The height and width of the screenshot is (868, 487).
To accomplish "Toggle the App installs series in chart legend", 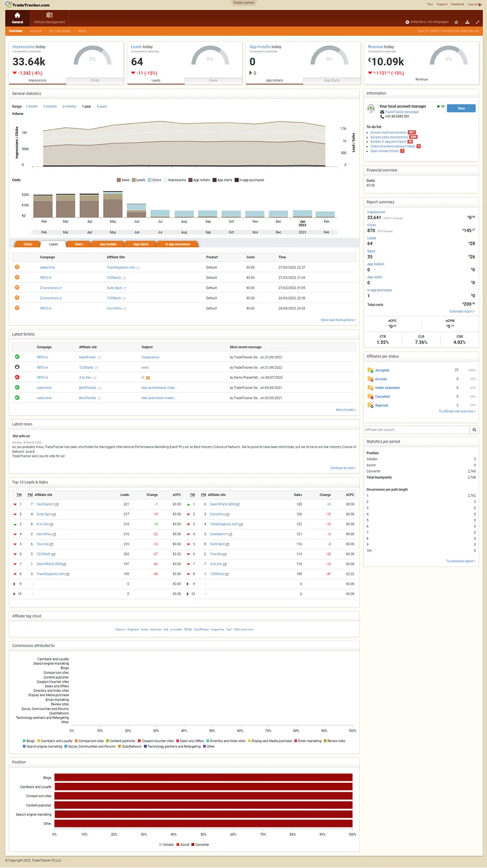I will (x=199, y=180).
